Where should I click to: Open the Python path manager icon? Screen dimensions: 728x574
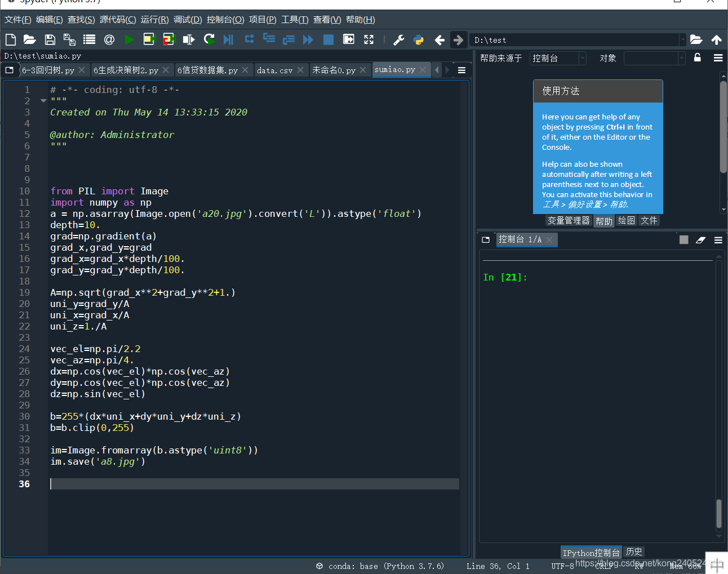(418, 39)
